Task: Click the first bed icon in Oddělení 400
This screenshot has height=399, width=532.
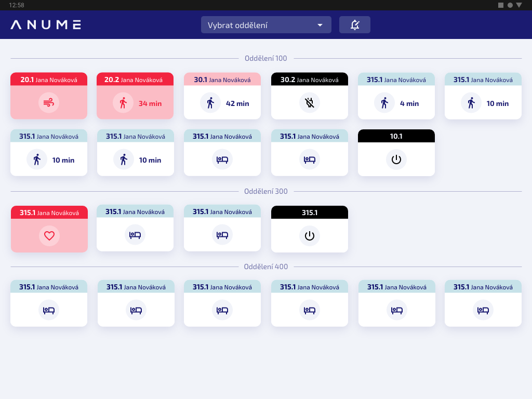Action: pos(49,310)
